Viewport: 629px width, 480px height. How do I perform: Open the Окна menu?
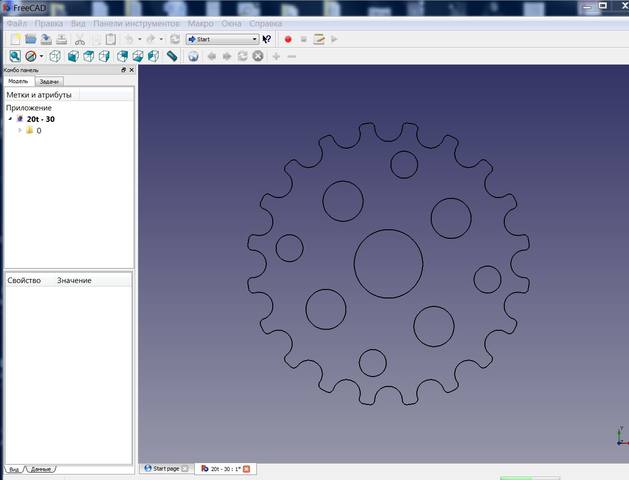(x=231, y=24)
